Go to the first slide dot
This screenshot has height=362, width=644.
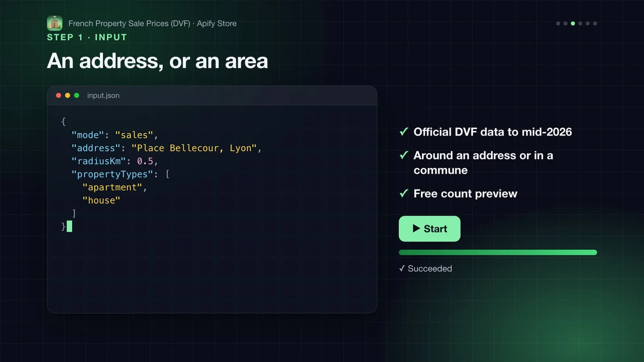coord(558,23)
